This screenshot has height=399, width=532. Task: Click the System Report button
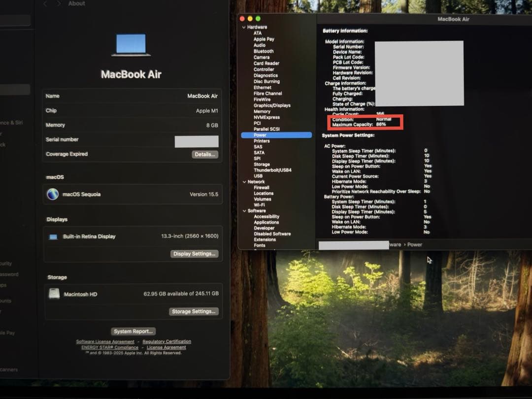tap(133, 331)
